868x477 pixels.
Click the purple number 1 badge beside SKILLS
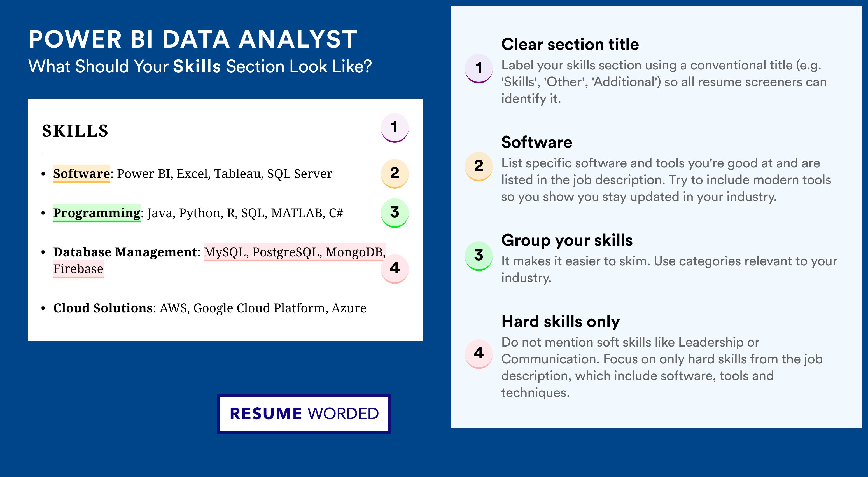point(395,128)
